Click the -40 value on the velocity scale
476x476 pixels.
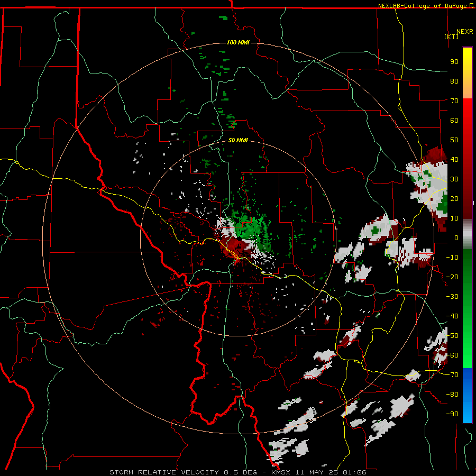point(452,316)
